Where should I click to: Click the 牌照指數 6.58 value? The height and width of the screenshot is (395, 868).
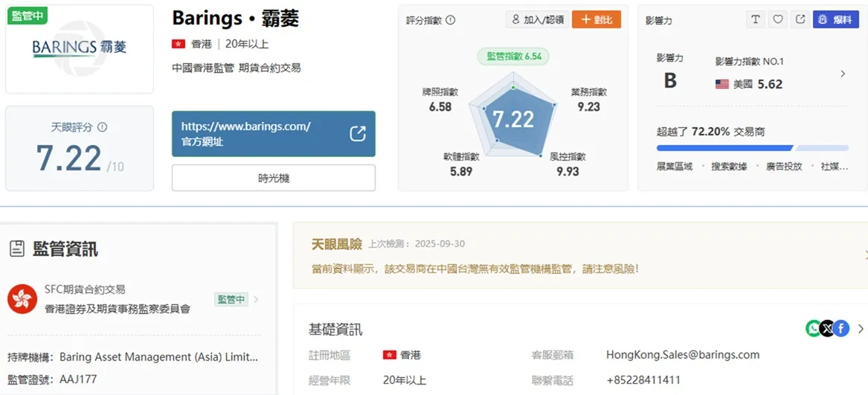(440, 106)
